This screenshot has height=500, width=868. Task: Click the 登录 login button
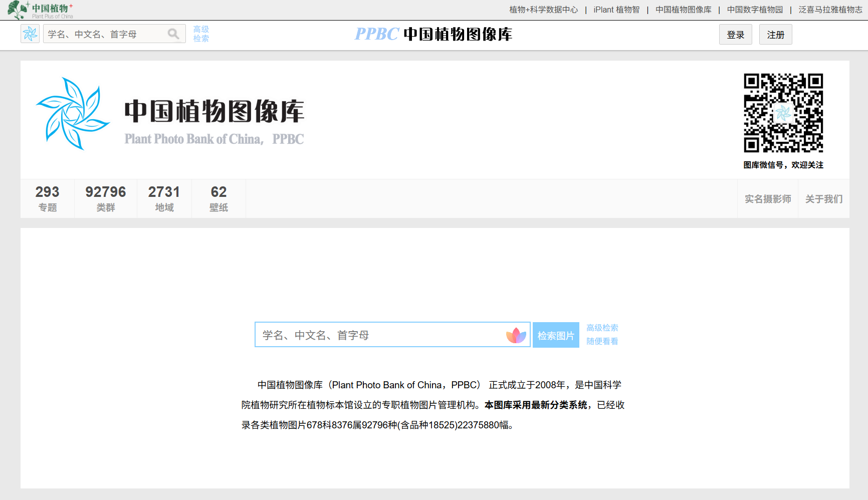tap(735, 35)
